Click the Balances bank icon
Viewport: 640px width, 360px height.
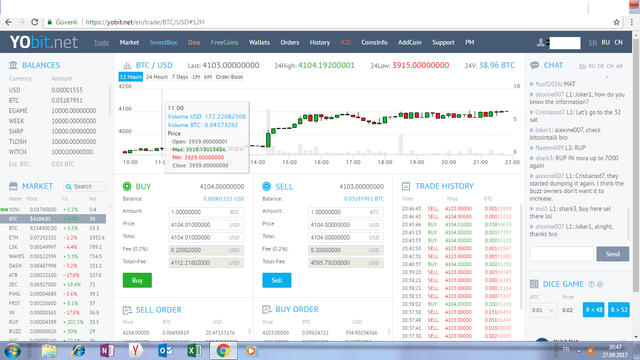coord(13,65)
